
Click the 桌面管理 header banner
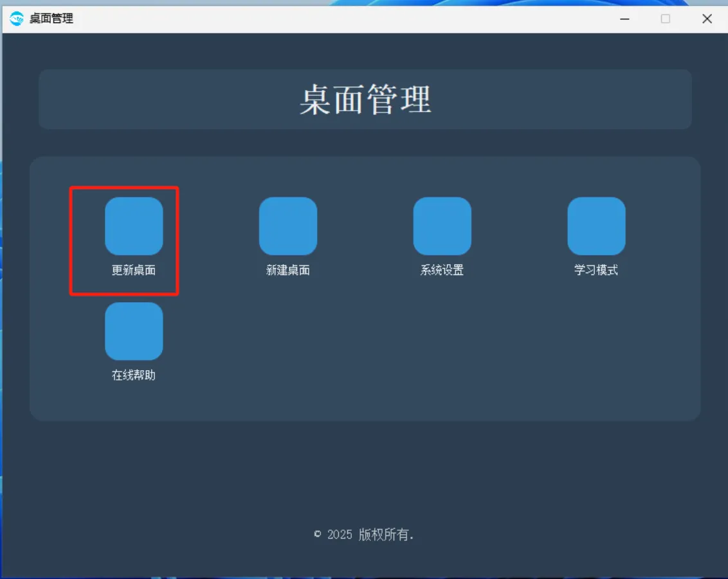click(x=365, y=100)
